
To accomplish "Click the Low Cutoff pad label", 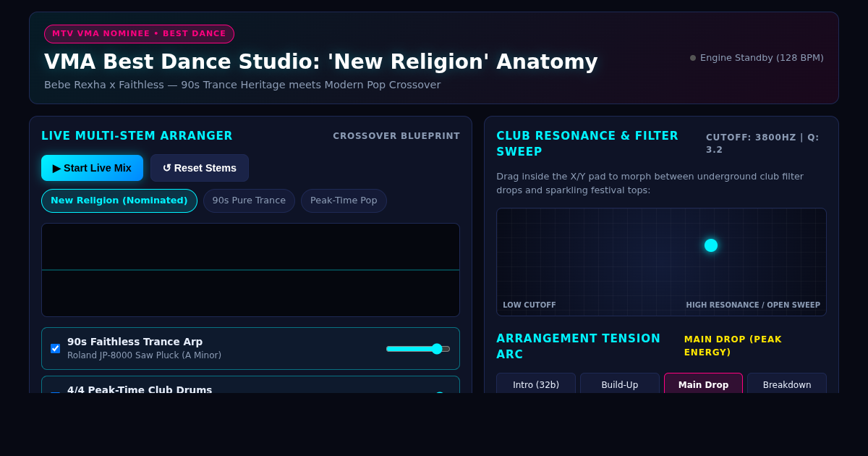I will pos(529,305).
